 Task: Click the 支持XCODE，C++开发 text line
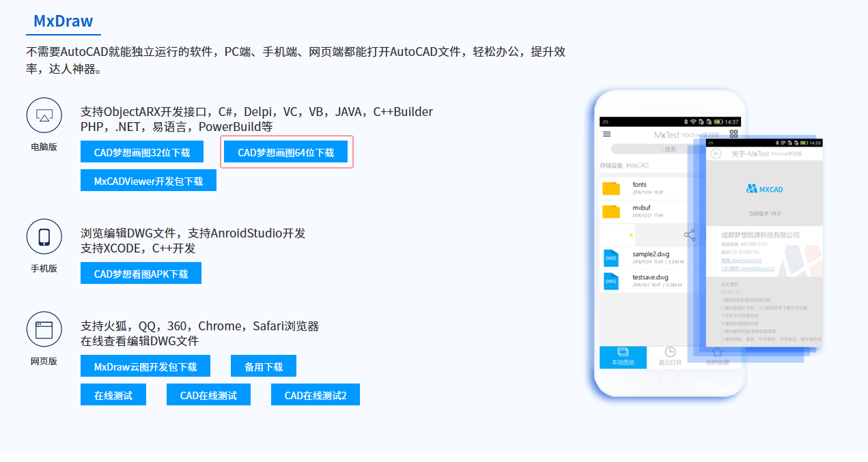coord(138,248)
